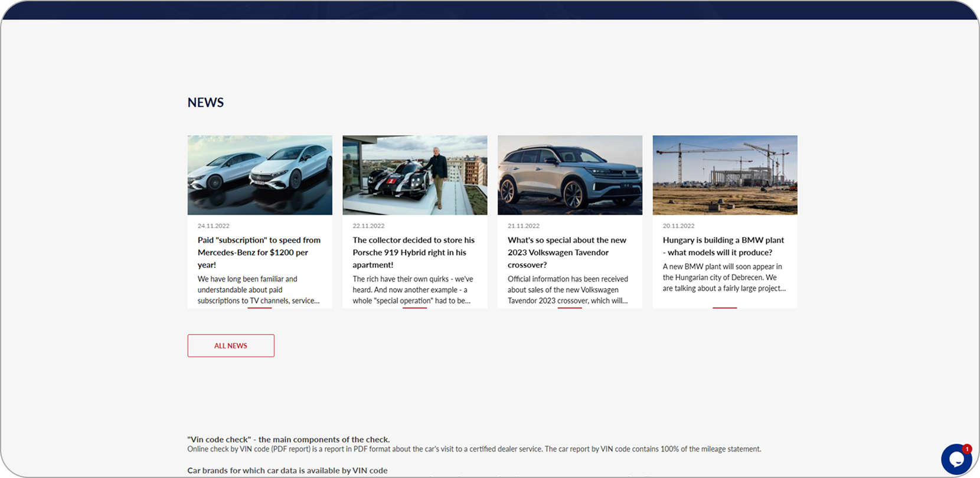Click heading '"Vin code check" - the main components'
This screenshot has width=980, height=478.
click(289, 440)
